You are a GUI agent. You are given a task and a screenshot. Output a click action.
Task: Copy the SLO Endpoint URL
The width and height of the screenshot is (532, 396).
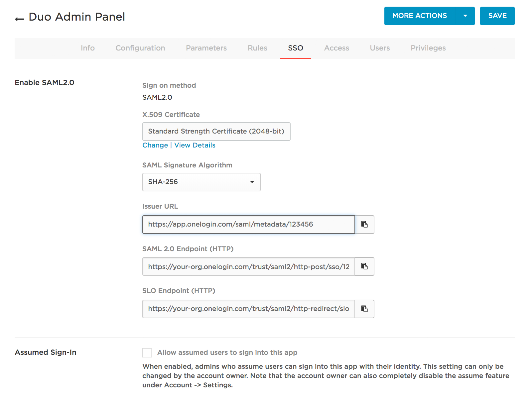(364, 309)
